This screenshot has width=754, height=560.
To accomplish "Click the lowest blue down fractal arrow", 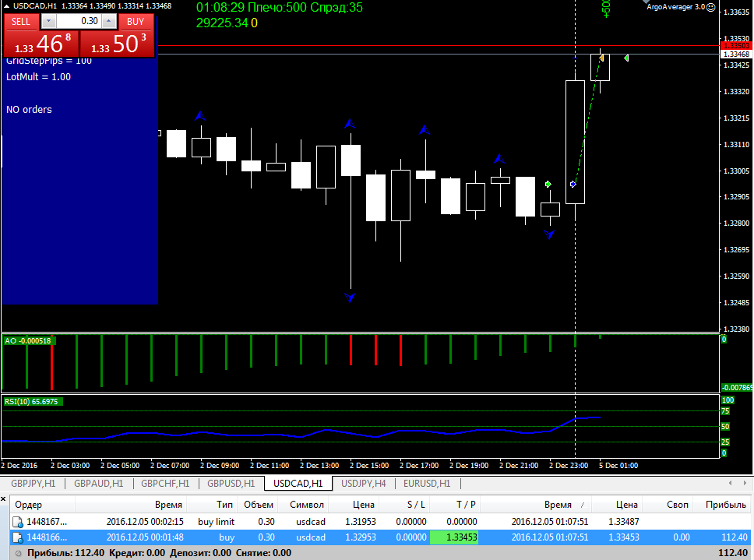I will coord(350,298).
